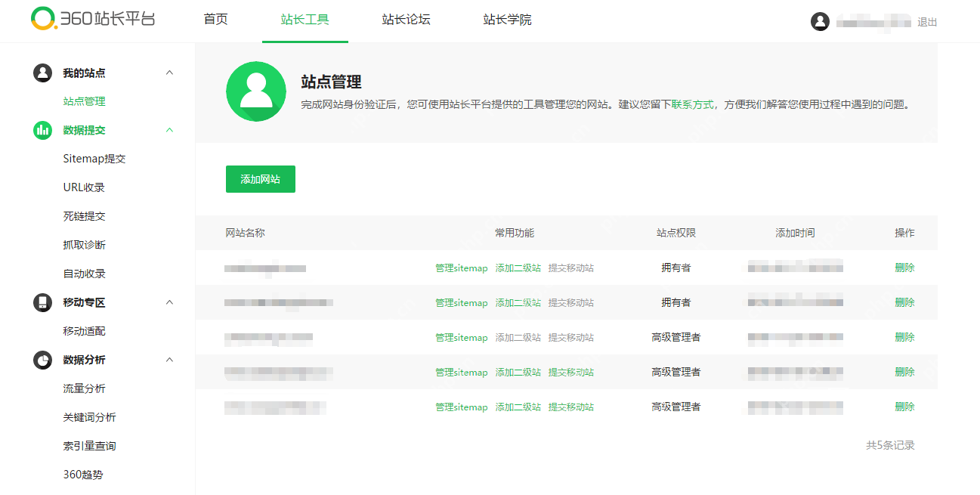Click 退出 to log out
Viewport: 980px width, 495px height.
tap(927, 22)
